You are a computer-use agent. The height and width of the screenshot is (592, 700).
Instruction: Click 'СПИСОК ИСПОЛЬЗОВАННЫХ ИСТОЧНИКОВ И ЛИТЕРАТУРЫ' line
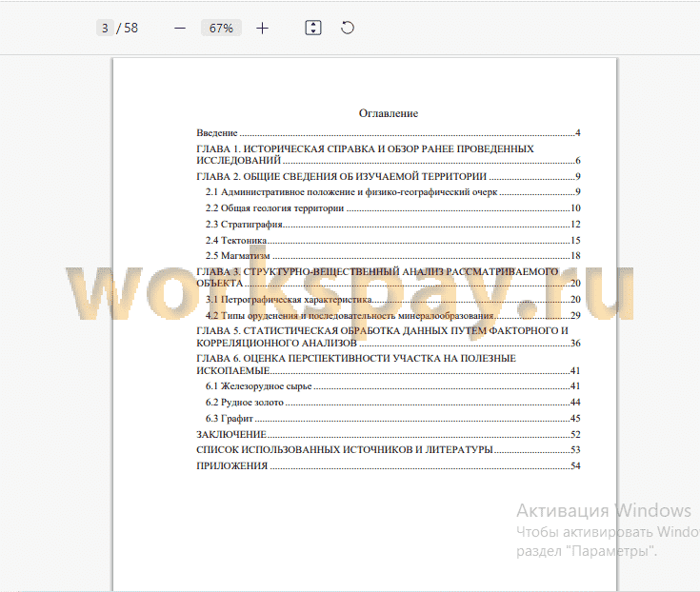389,449
